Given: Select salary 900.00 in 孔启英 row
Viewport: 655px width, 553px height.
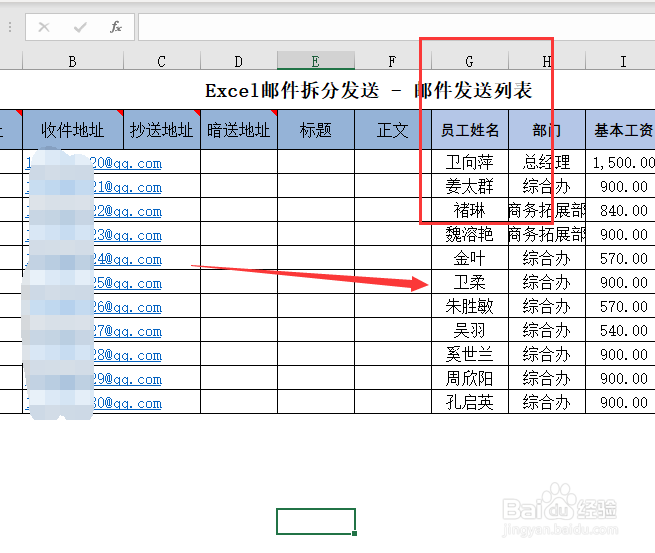Looking at the screenshot, I should click(x=621, y=402).
